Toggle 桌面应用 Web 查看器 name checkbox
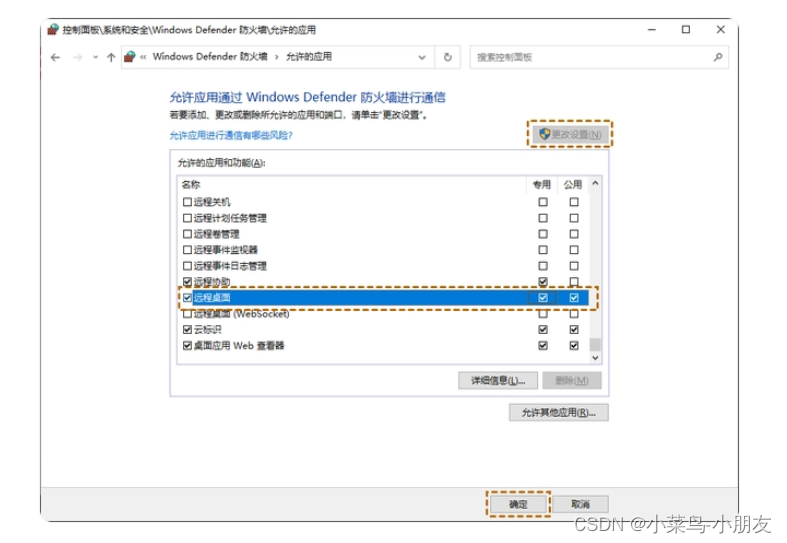Image resolution: width=787 pixels, height=543 pixels. pyautogui.click(x=187, y=345)
